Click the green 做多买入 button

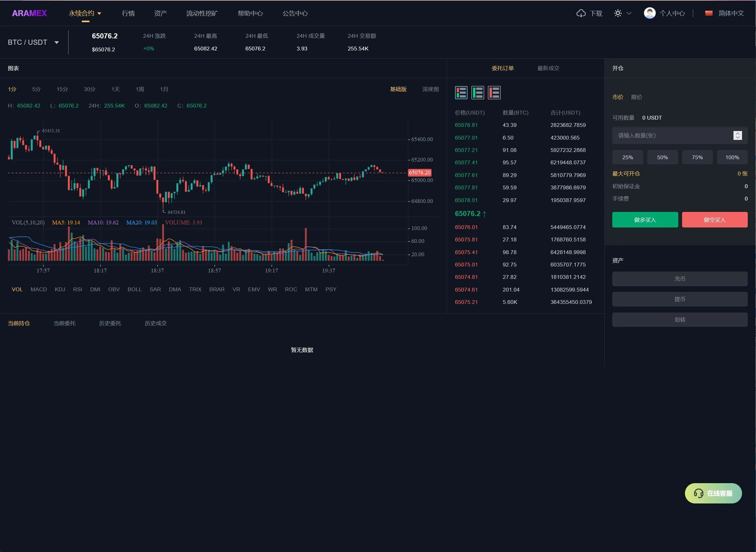[645, 220]
